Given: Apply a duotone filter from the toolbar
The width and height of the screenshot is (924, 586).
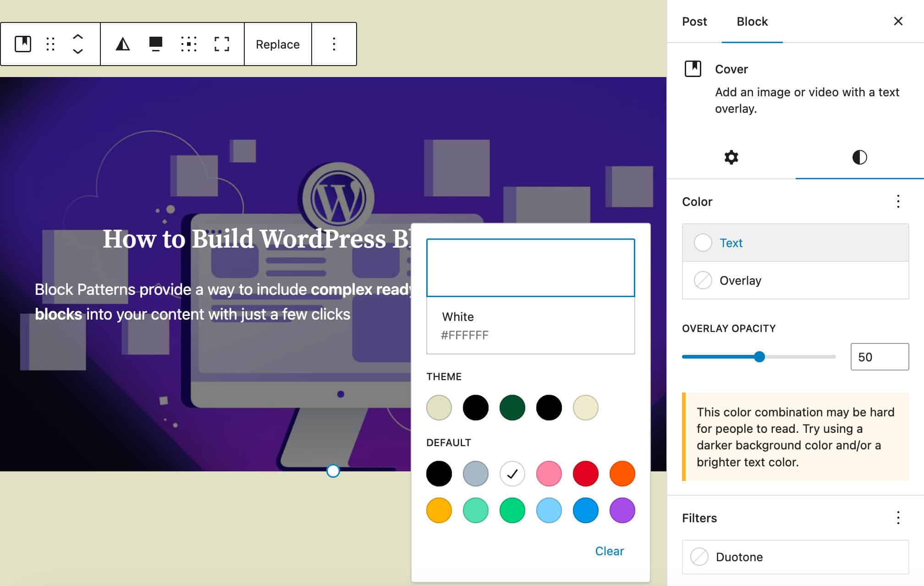Looking at the screenshot, I should 122,44.
